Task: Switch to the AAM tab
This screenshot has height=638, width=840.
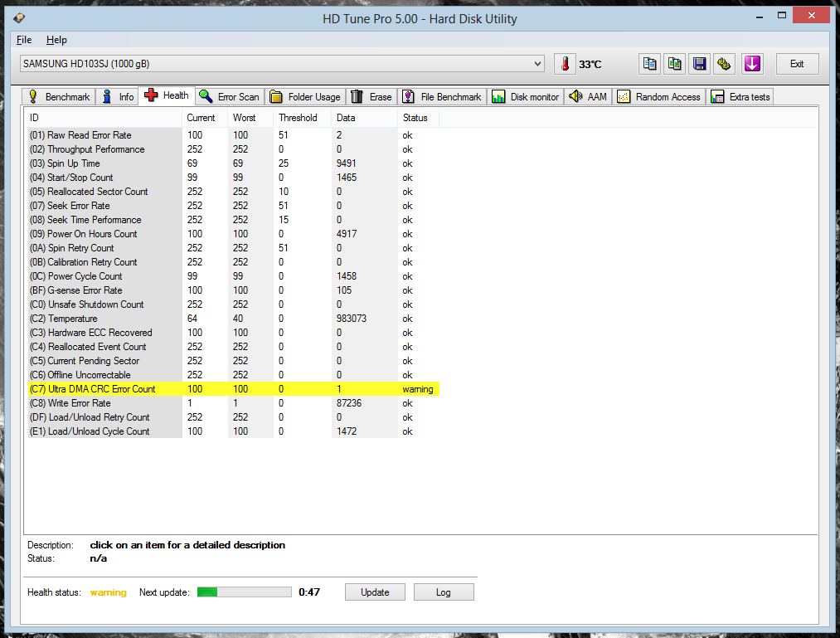Action: 588,96
